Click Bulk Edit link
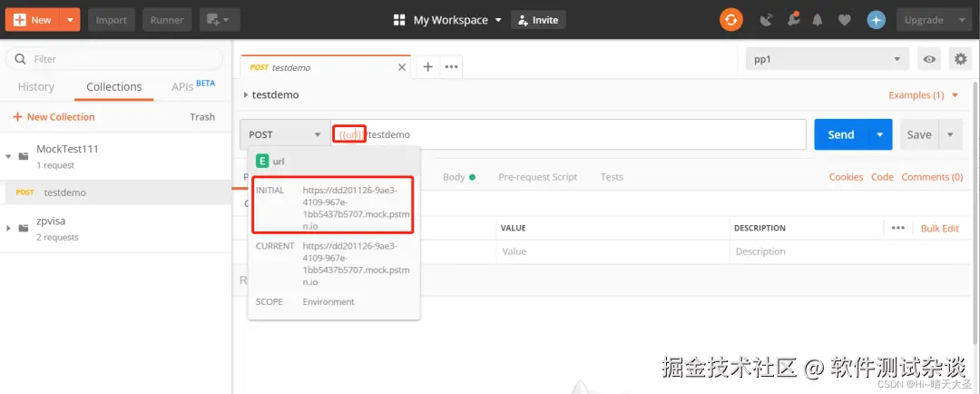Viewport: 980px width, 394px height. 939,228
